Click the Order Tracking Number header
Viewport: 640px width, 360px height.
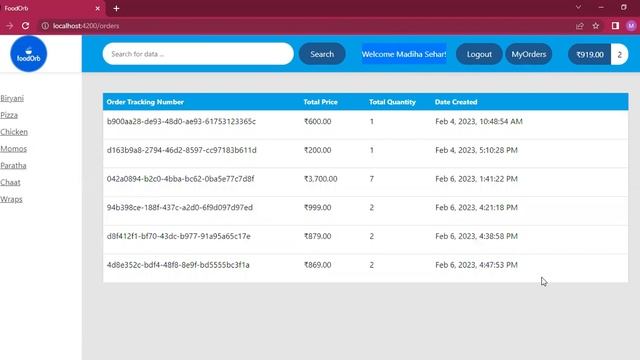point(145,102)
